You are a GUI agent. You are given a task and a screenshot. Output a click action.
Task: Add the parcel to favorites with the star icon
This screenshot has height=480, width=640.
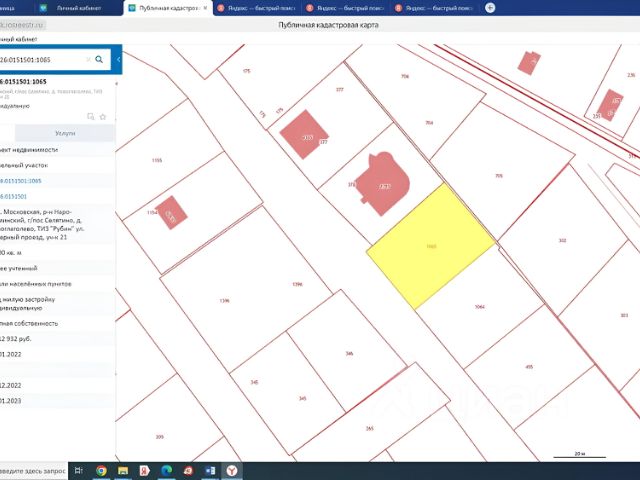(x=103, y=117)
